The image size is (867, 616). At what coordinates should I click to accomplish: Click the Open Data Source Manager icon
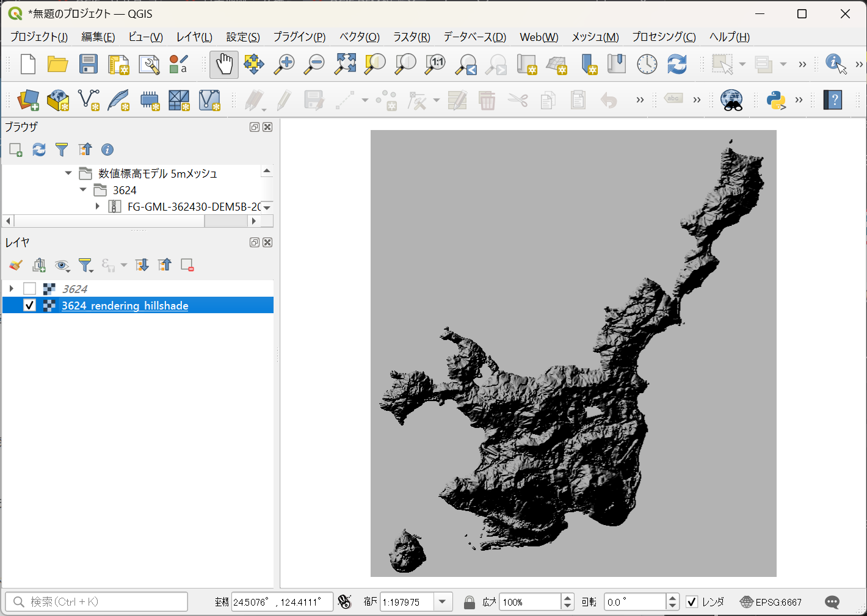coord(28,100)
